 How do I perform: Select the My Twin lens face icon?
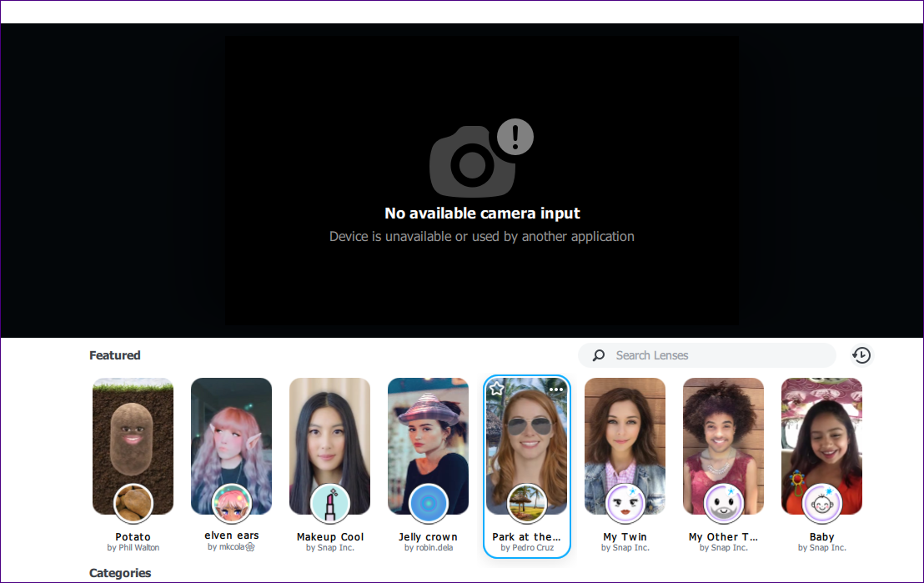point(625,503)
